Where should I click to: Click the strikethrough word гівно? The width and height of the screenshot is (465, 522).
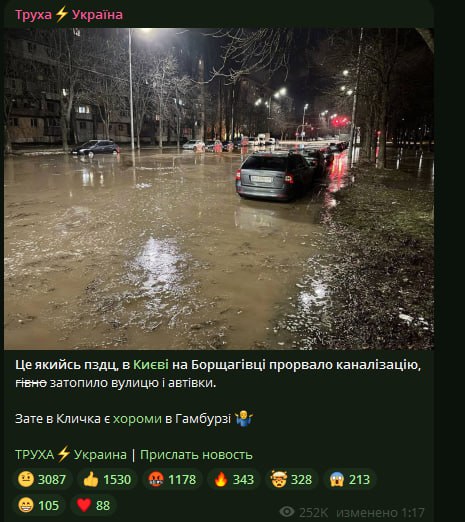tap(31, 383)
